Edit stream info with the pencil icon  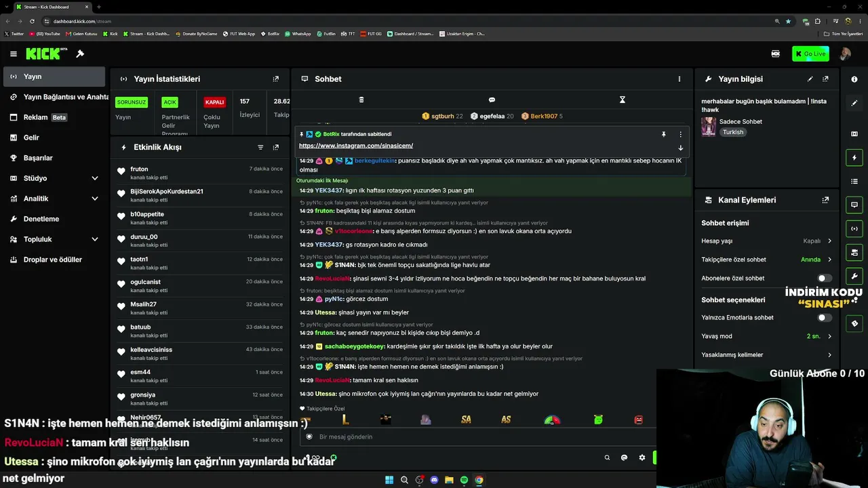810,79
